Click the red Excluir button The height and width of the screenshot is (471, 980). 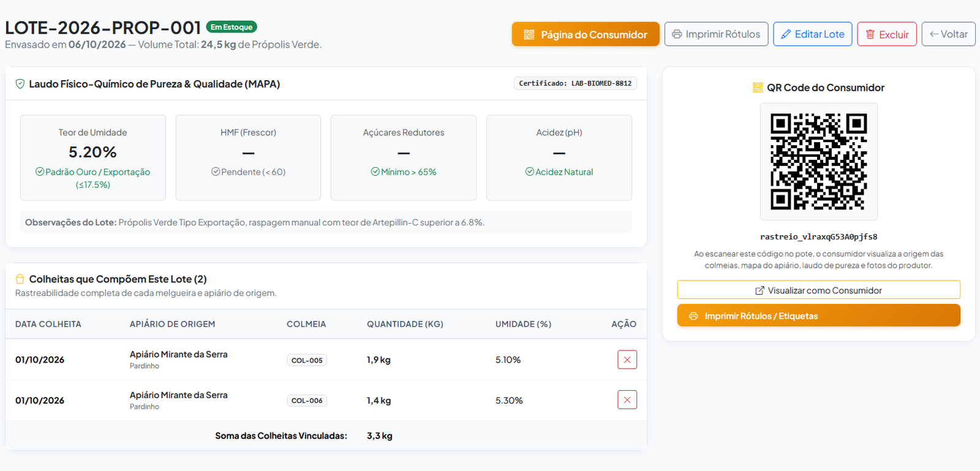tap(887, 34)
